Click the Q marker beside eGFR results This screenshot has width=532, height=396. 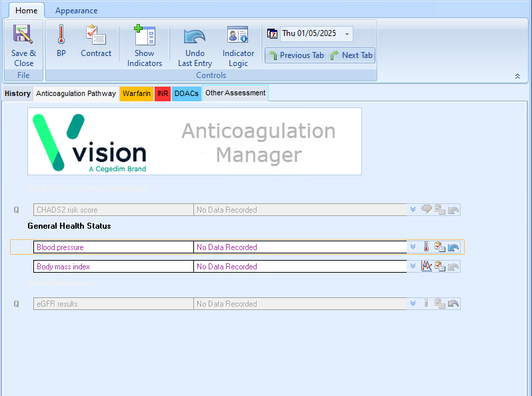[16, 304]
